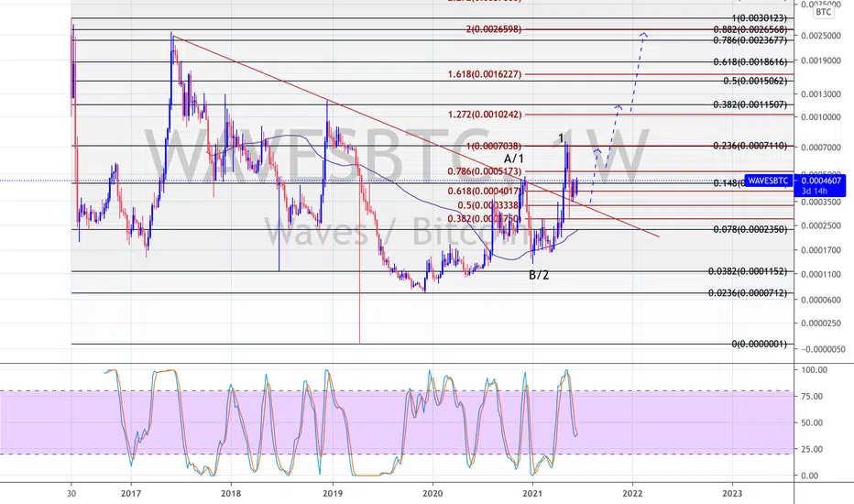Select the Fibonacci label 0.236(0.0007110)
Image resolution: width=854 pixels, height=504 pixels.
[x=750, y=146]
